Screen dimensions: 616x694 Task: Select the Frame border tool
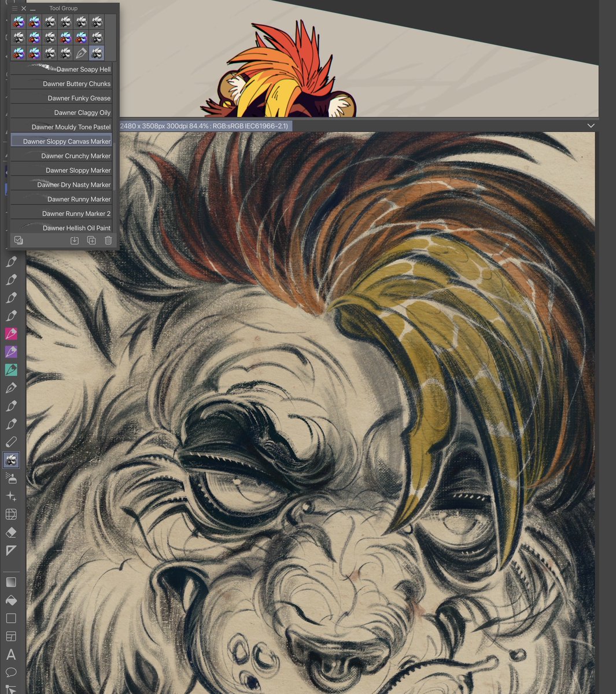point(11,637)
